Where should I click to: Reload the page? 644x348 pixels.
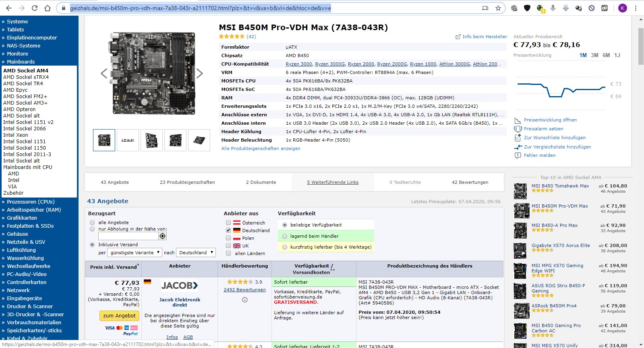coord(35,8)
